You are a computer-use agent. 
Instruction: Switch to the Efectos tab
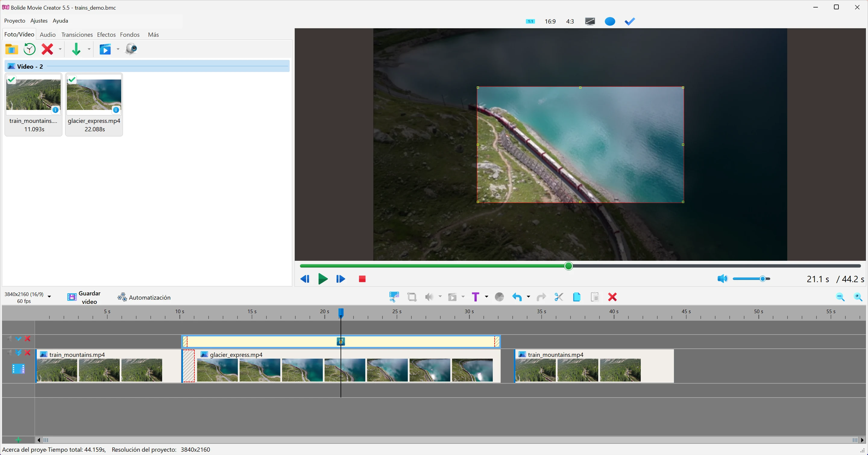click(106, 35)
